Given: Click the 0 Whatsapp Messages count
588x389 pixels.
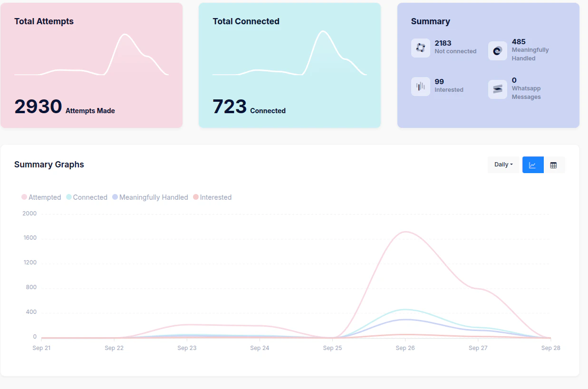Looking at the screenshot, I should coord(514,80).
